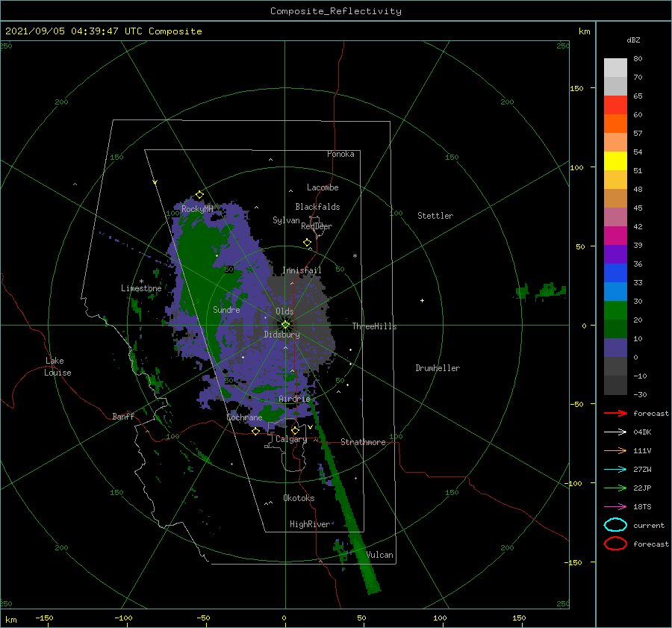672x628 pixels.
Task: Click the Airdrie label
Action: [x=294, y=399]
